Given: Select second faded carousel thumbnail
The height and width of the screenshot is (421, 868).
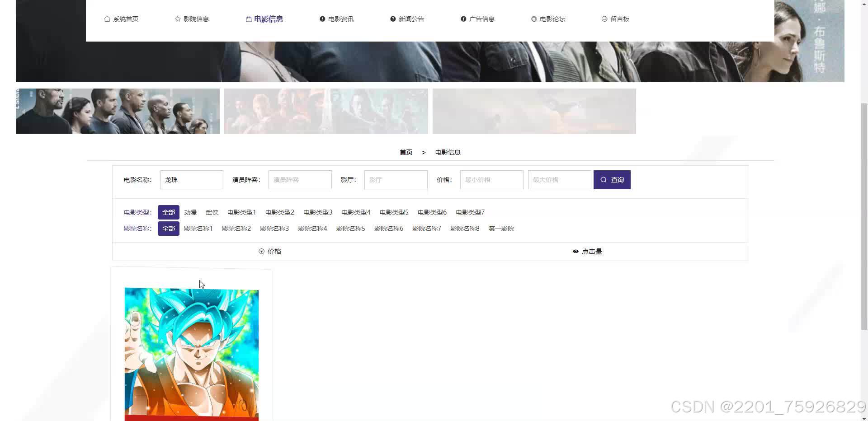Looking at the screenshot, I should [x=326, y=111].
